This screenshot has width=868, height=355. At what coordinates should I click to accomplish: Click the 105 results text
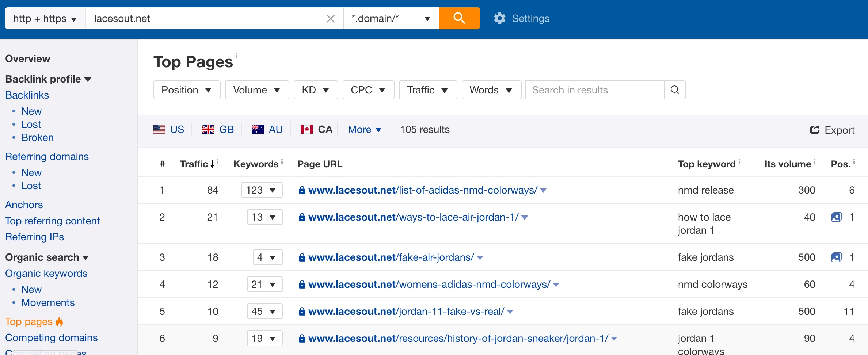(x=425, y=129)
